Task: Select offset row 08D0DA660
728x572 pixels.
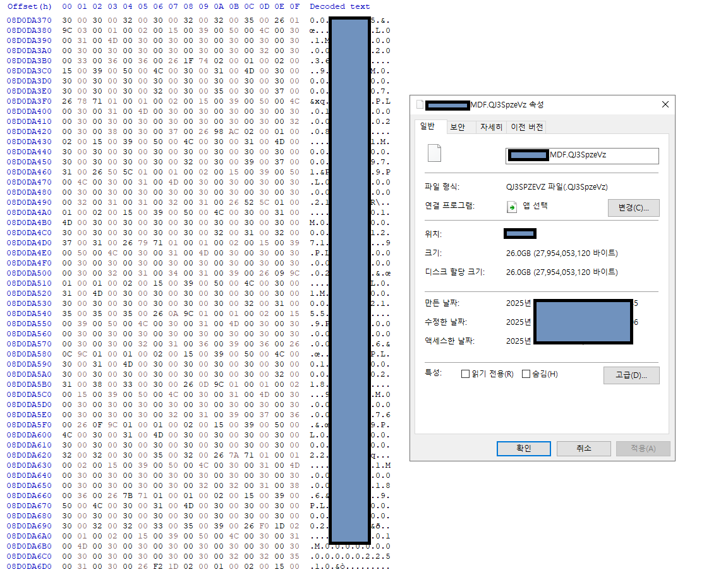Action: coord(29,496)
